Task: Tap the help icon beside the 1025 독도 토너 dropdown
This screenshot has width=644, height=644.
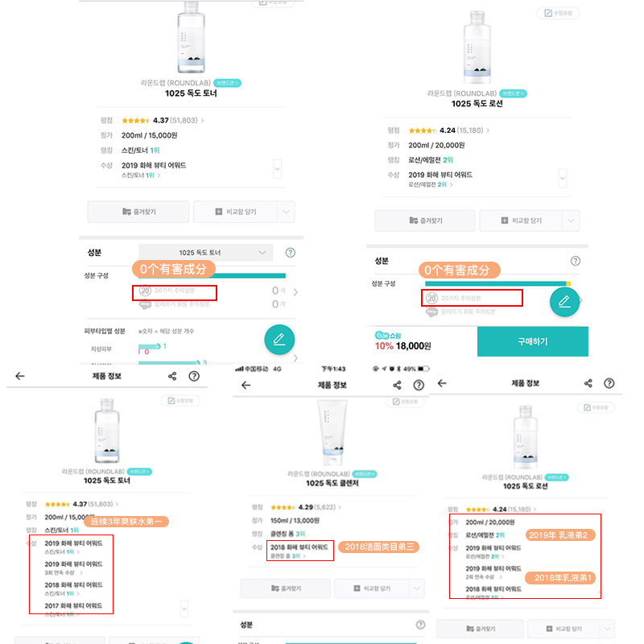Action: (x=290, y=253)
